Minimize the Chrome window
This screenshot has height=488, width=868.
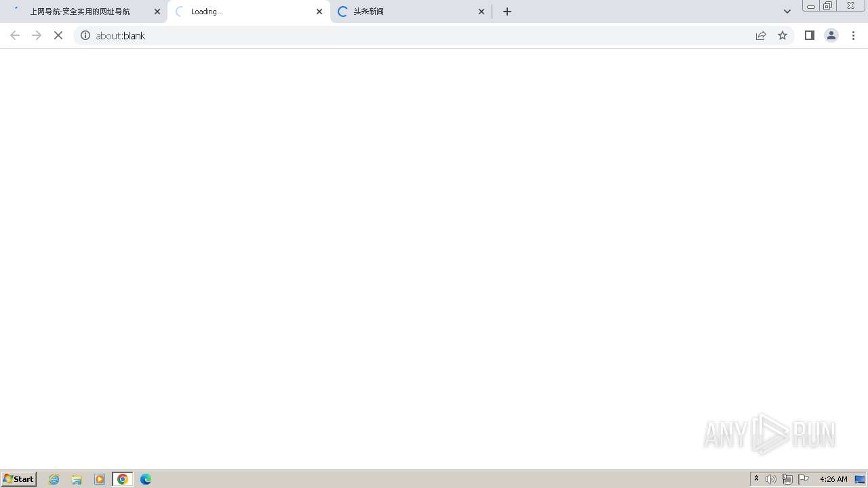point(811,6)
